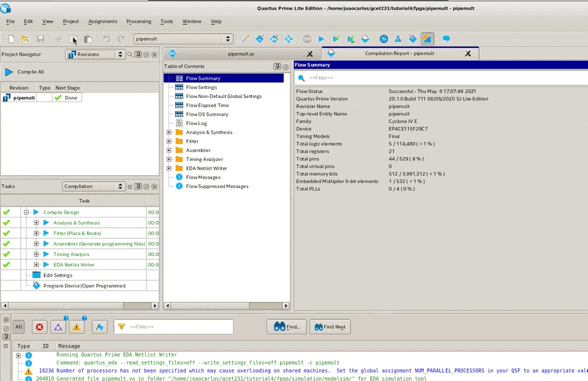
Task: Open the Project Navigator Revisions dropdown
Action: coord(94,55)
